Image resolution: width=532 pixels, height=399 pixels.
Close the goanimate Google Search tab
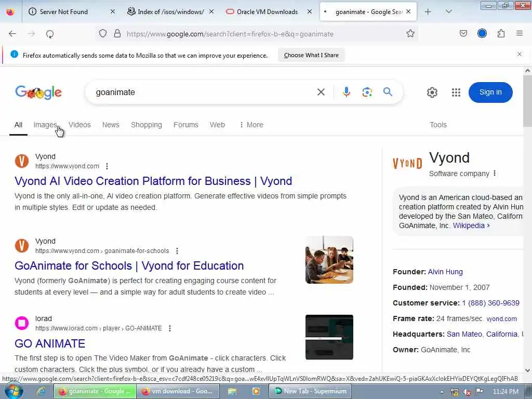[x=408, y=11]
